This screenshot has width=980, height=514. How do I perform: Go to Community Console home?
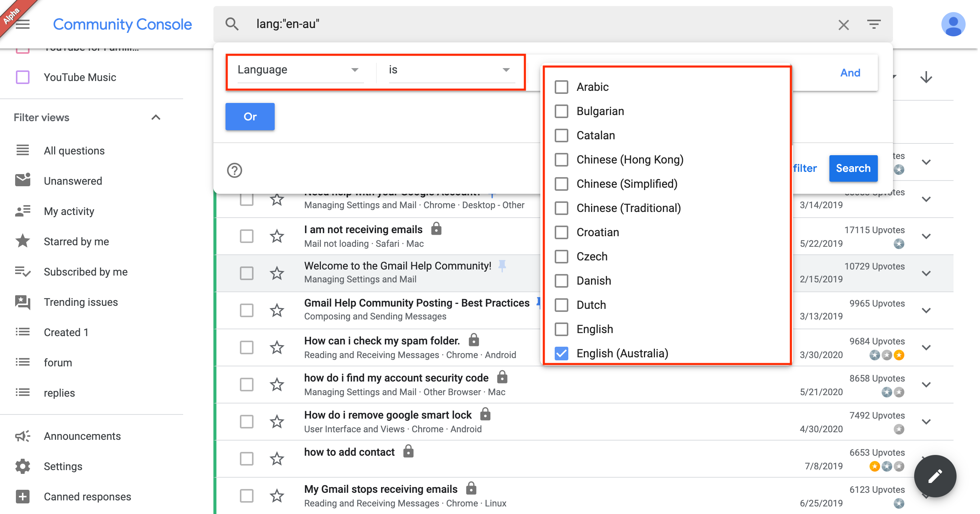[x=122, y=24]
